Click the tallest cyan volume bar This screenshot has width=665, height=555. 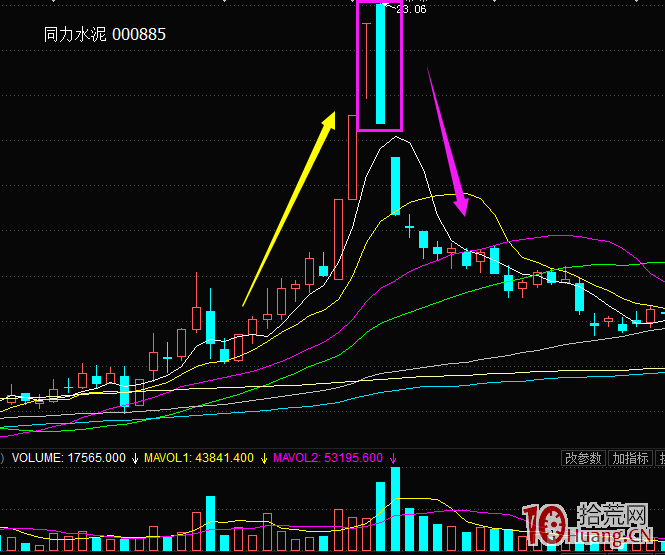(396, 508)
